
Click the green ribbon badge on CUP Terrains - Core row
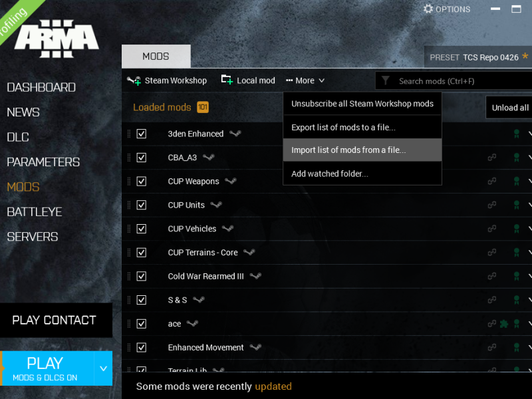(x=517, y=253)
